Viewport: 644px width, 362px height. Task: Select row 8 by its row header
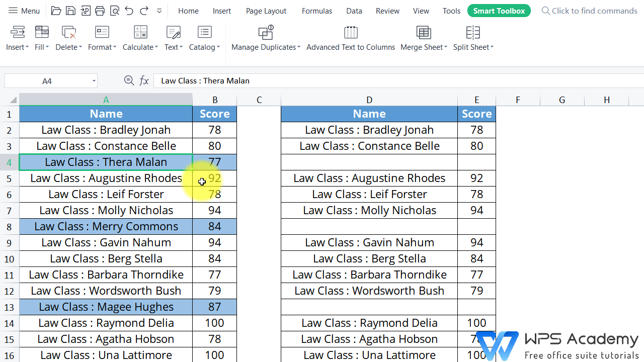click(9, 227)
